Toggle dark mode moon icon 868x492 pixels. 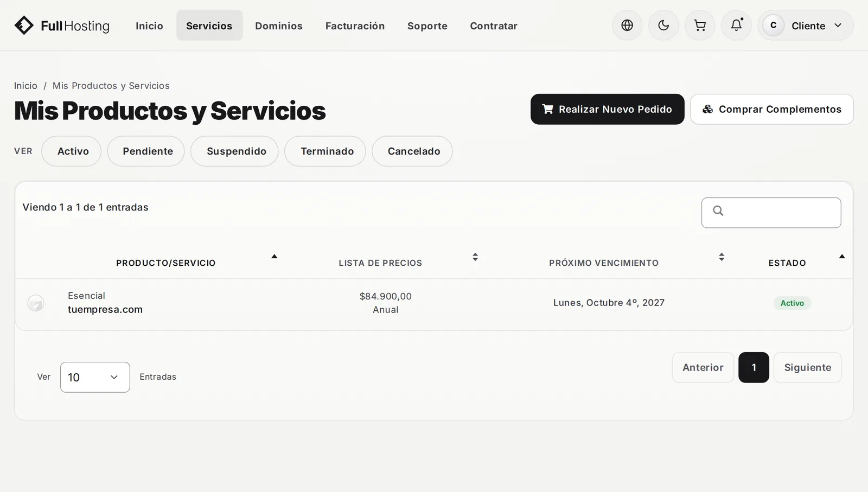pos(663,25)
